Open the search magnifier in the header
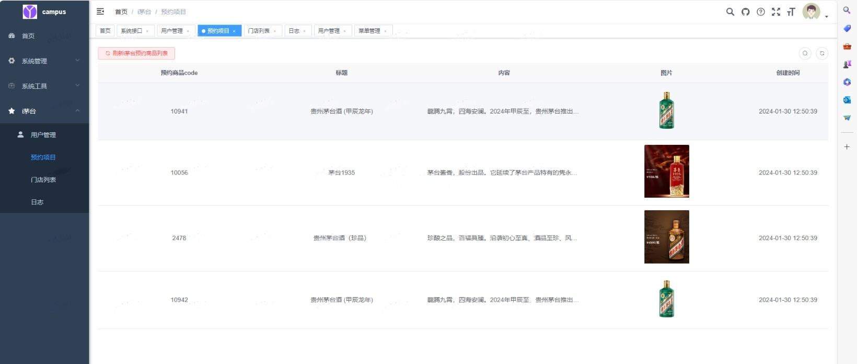 click(730, 12)
